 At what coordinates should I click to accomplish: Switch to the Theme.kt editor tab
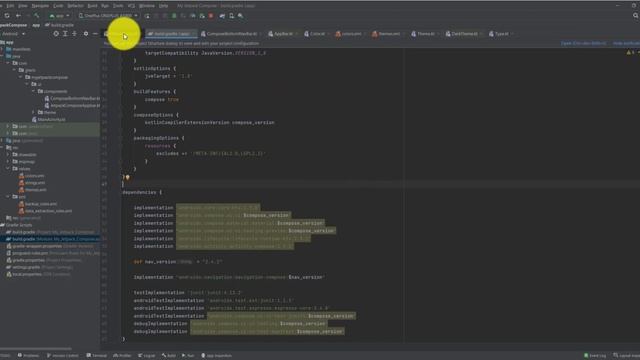424,34
